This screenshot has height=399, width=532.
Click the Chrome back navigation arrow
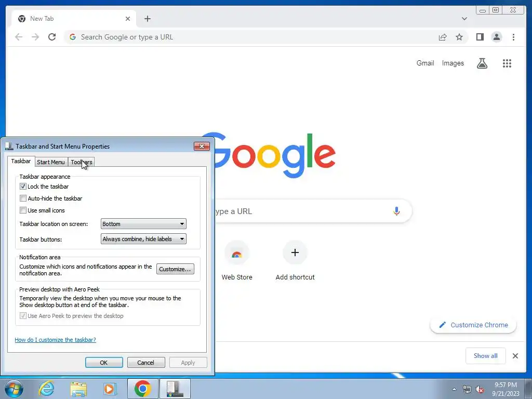19,37
